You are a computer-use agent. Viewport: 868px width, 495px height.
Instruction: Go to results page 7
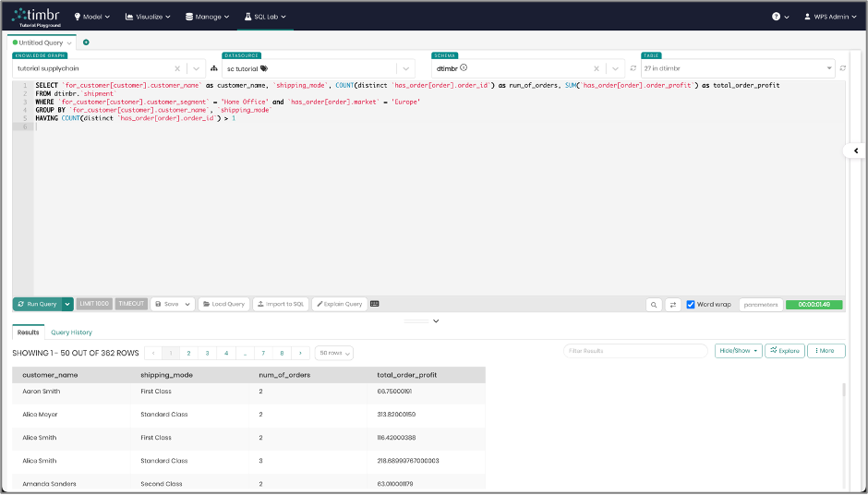263,354
